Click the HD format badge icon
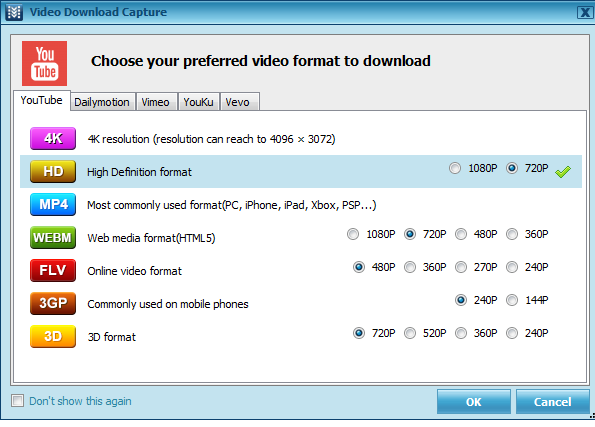The image size is (595, 427). 53,172
